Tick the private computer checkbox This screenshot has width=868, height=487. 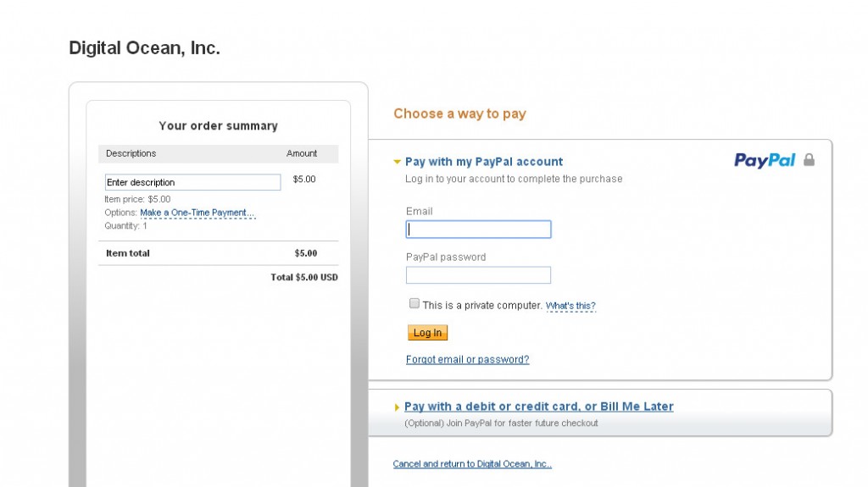click(x=414, y=303)
